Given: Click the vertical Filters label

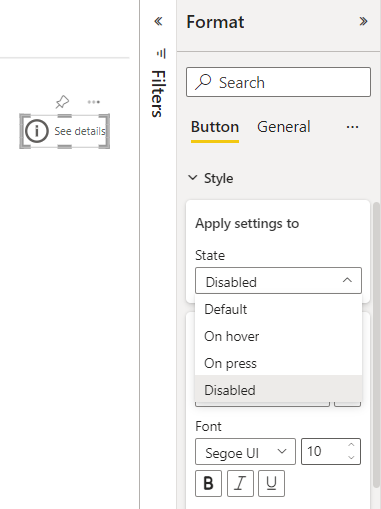Looking at the screenshot, I should click(158, 94).
